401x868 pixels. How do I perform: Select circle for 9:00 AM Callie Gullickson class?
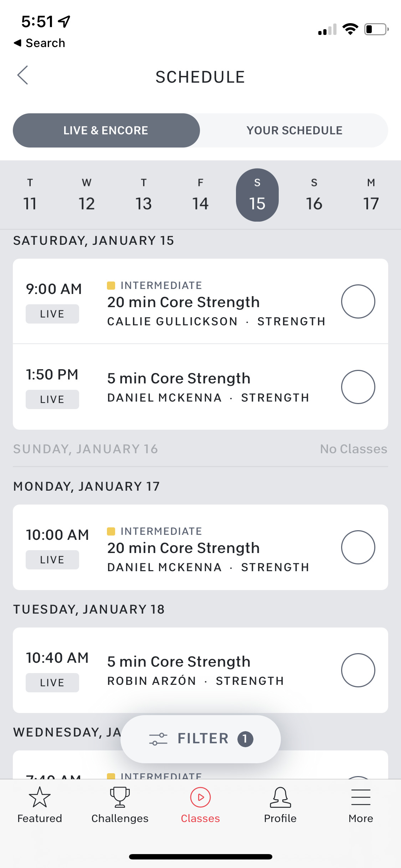point(358,301)
